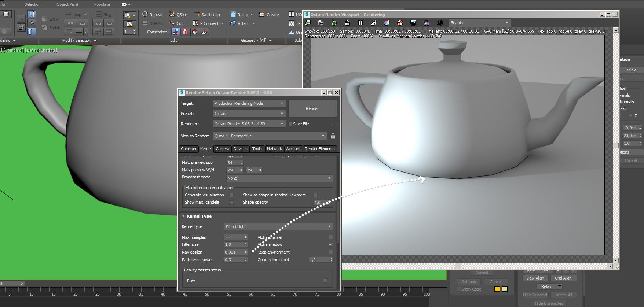Click the QSlice tool in the Edit panel
This screenshot has height=307, width=644.
coord(178,15)
